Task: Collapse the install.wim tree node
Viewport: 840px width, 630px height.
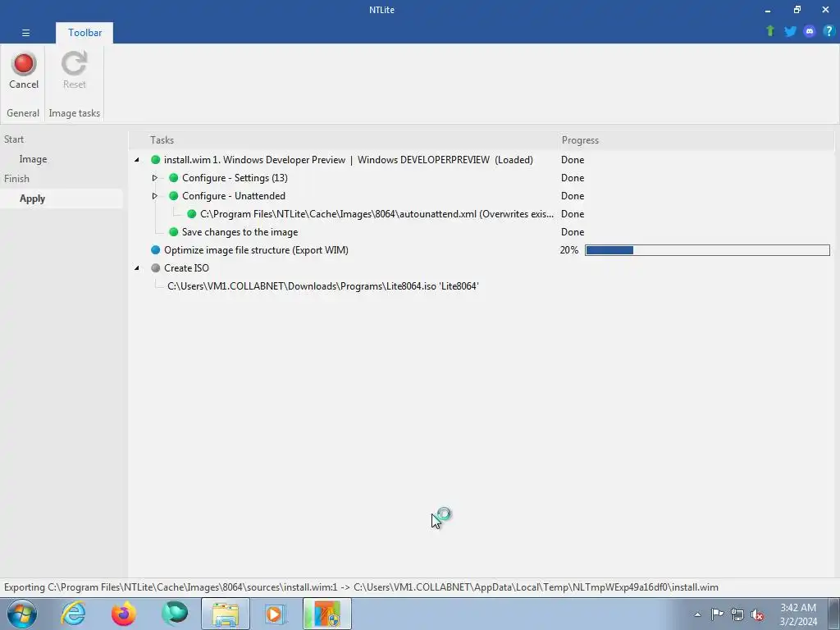Action: pyautogui.click(x=137, y=160)
